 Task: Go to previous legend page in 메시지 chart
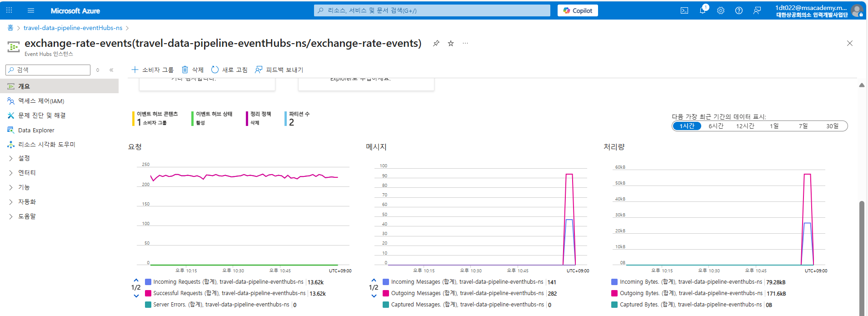click(x=374, y=280)
